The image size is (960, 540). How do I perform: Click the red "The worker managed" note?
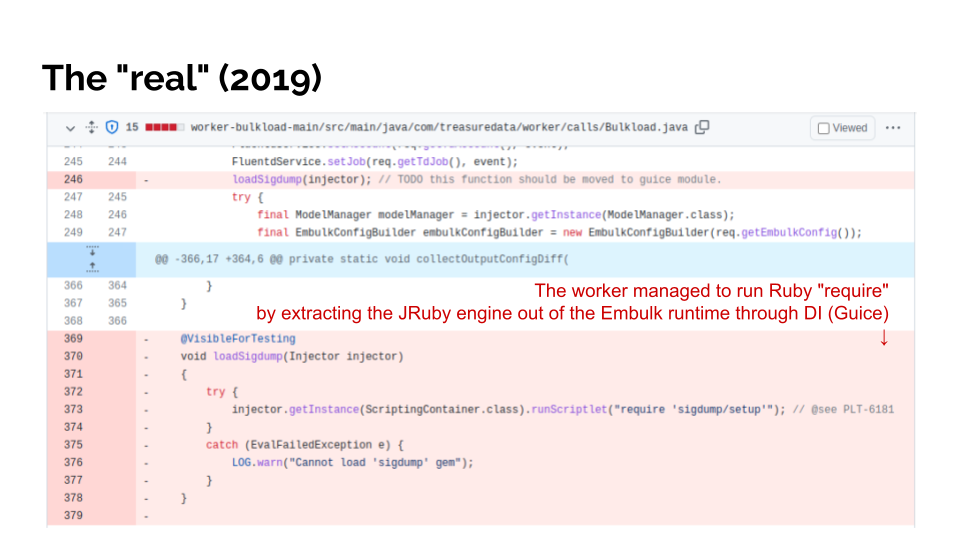coord(712,291)
